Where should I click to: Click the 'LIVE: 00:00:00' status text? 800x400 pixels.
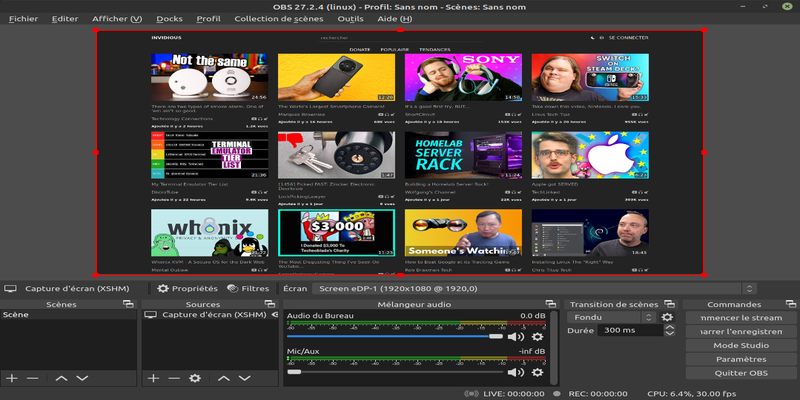point(513,393)
